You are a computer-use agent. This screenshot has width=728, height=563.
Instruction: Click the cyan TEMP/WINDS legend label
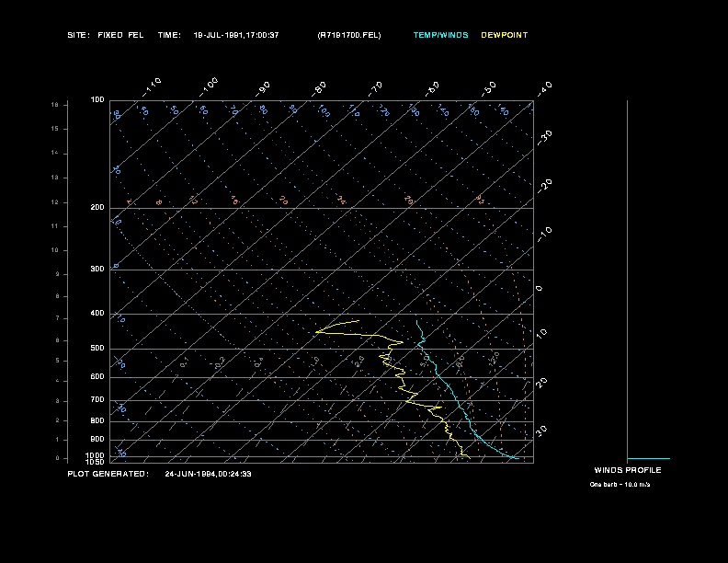point(440,35)
